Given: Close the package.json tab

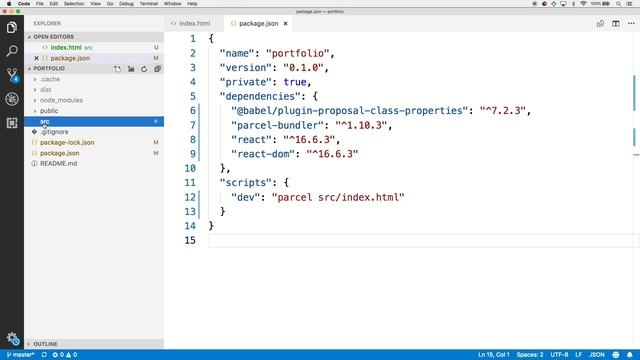Looking at the screenshot, I should (x=285, y=24).
